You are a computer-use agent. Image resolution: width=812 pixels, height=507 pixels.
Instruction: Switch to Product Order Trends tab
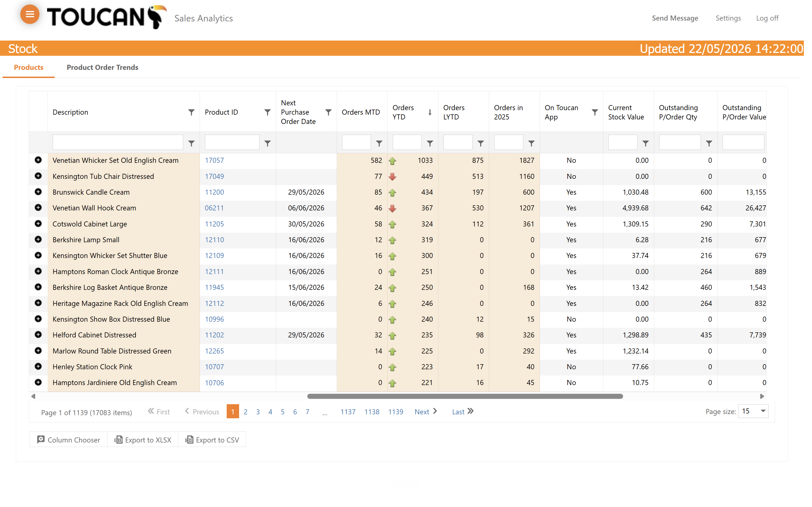[x=102, y=67]
